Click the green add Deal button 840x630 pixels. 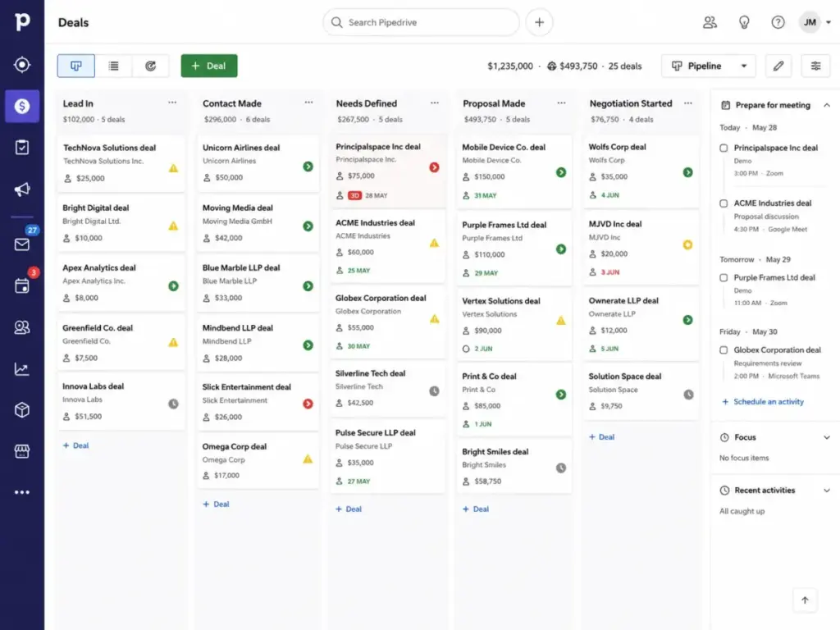click(x=209, y=66)
